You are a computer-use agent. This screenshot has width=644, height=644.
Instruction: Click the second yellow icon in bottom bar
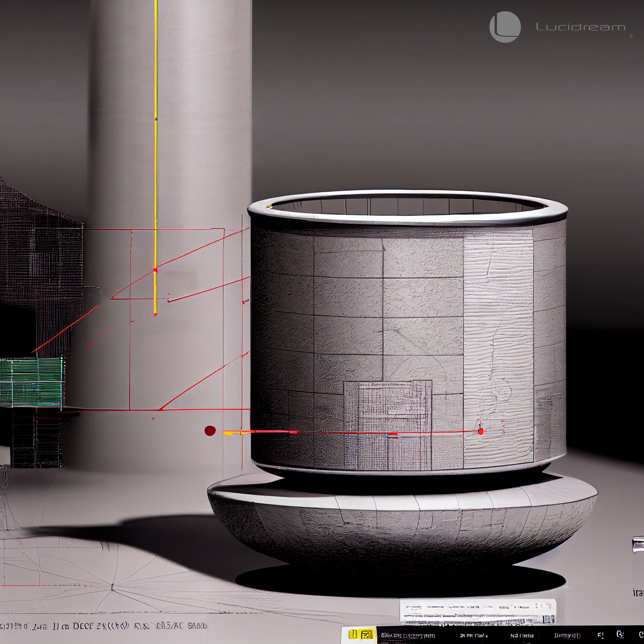pos(367,635)
